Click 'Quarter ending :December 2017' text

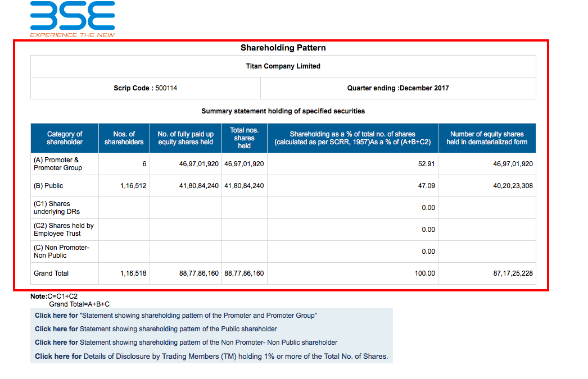click(398, 88)
